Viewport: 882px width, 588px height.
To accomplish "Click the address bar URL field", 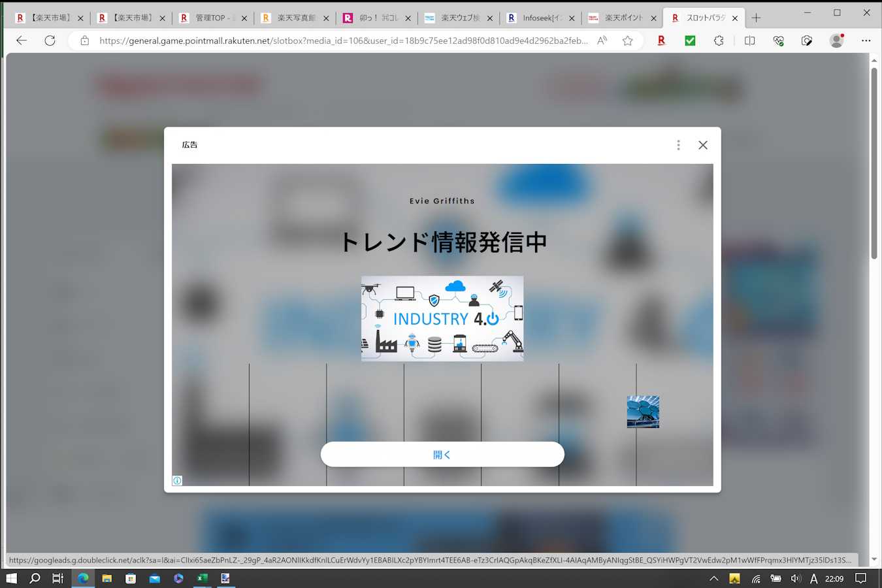I will (x=343, y=41).
